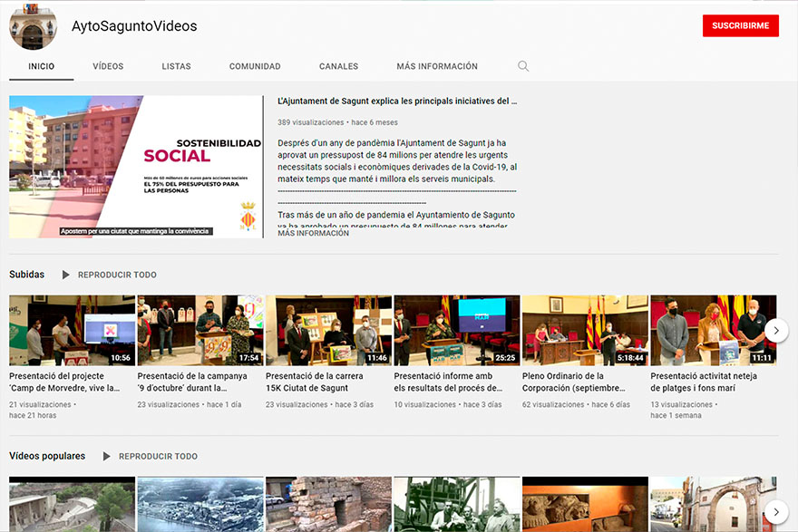Screen dimensions: 798x532
Task: Open the channel search icon
Action: click(523, 65)
